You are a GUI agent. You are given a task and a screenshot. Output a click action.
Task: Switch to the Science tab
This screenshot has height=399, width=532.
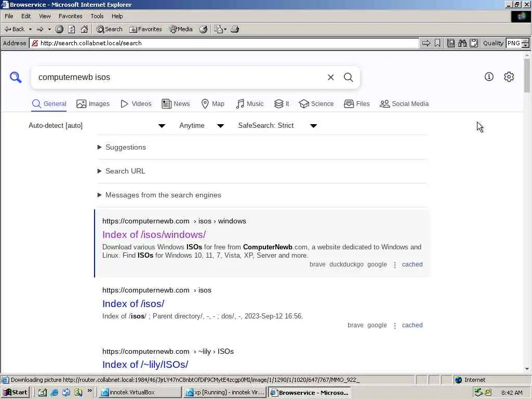point(316,104)
